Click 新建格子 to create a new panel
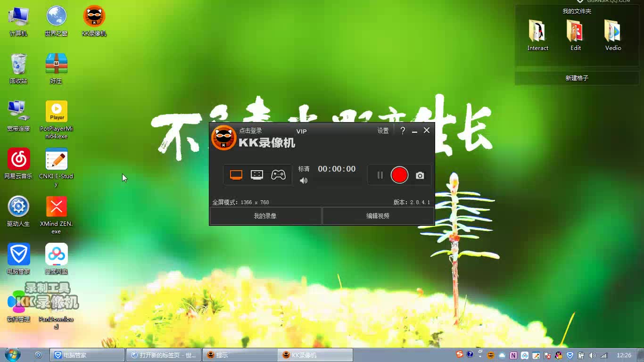The image size is (644, 362). point(577,78)
